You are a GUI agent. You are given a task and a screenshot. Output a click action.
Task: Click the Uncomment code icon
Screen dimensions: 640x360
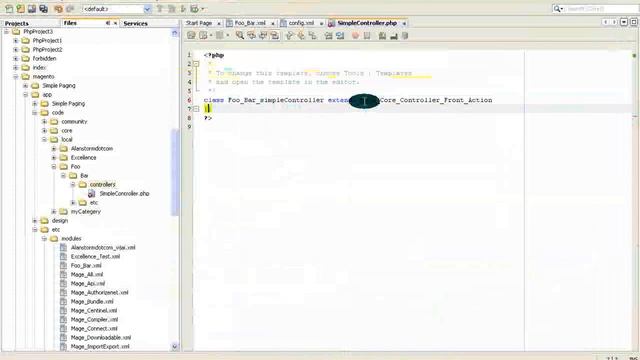click(x=394, y=36)
